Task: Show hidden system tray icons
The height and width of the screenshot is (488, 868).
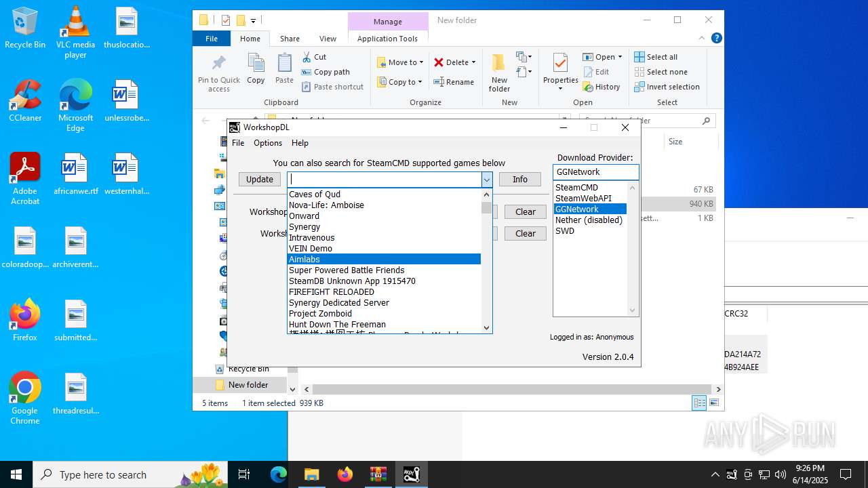Action: tap(715, 474)
